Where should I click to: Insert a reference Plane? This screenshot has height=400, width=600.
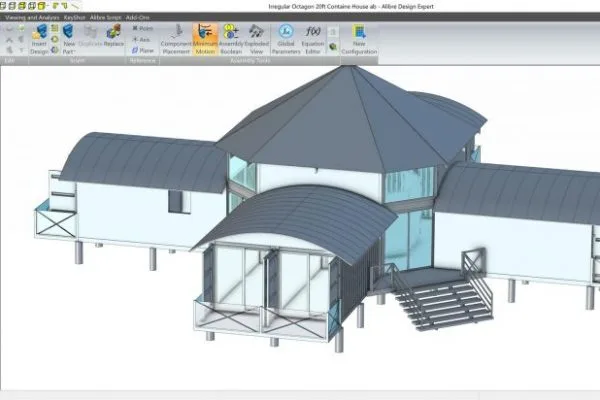(x=143, y=50)
